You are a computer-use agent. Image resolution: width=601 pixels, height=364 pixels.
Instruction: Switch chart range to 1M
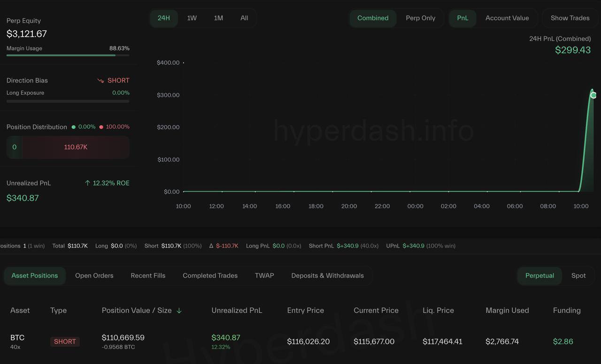point(218,18)
